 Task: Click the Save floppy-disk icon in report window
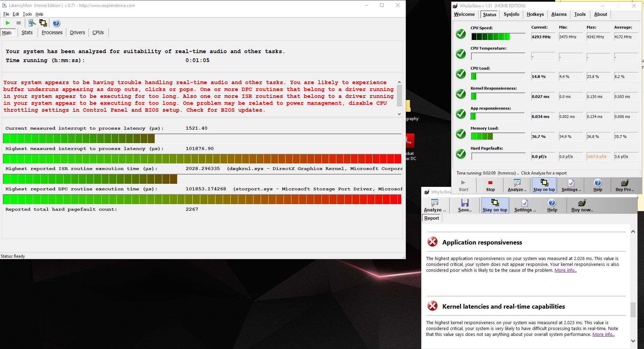[x=465, y=206]
